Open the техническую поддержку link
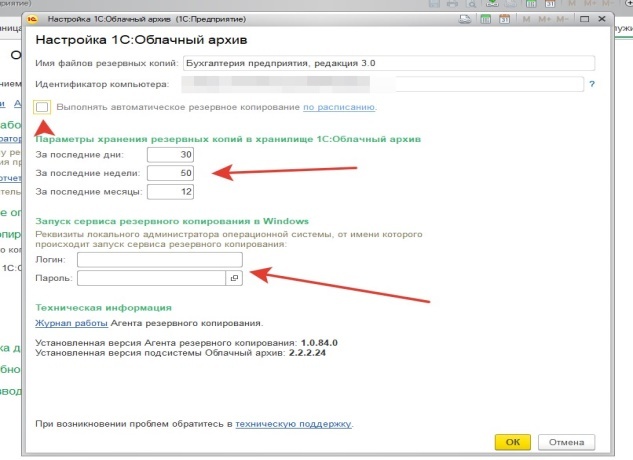This screenshot has height=460, width=633. click(293, 424)
